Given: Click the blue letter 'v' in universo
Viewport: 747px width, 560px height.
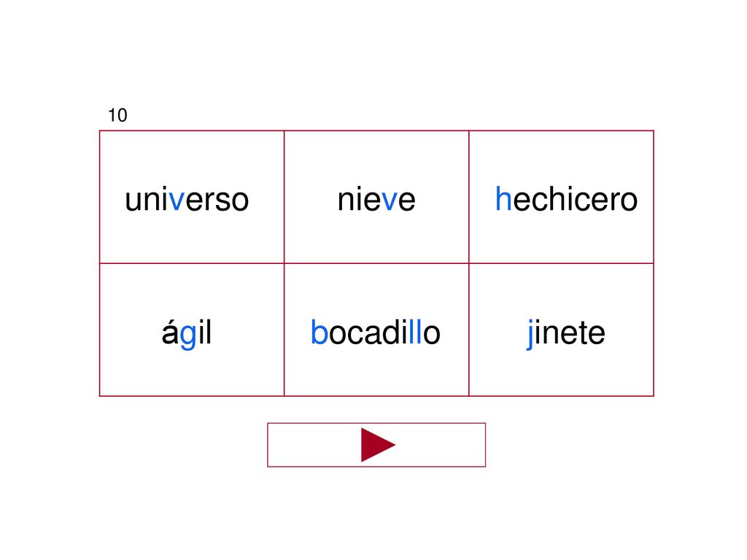Looking at the screenshot, I should pos(177,200).
